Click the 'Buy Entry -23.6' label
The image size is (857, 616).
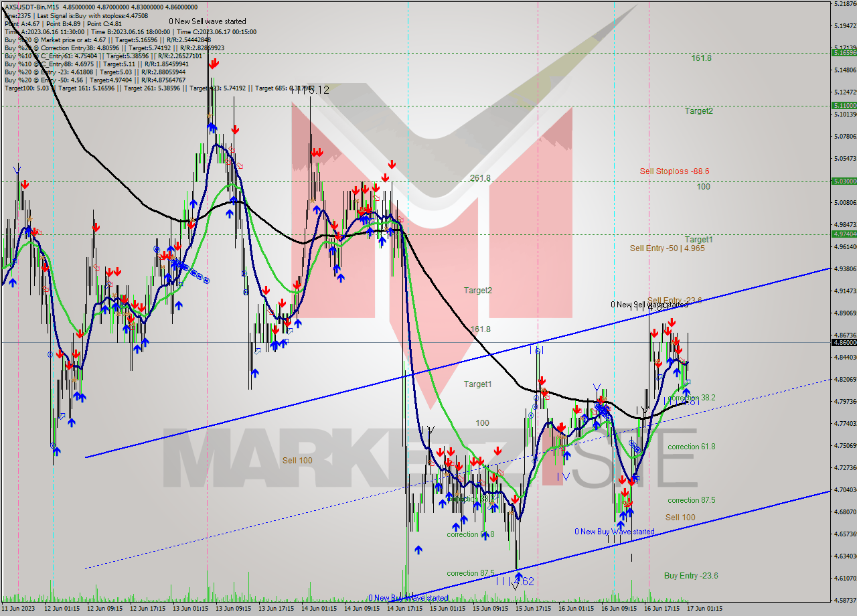pos(691,576)
